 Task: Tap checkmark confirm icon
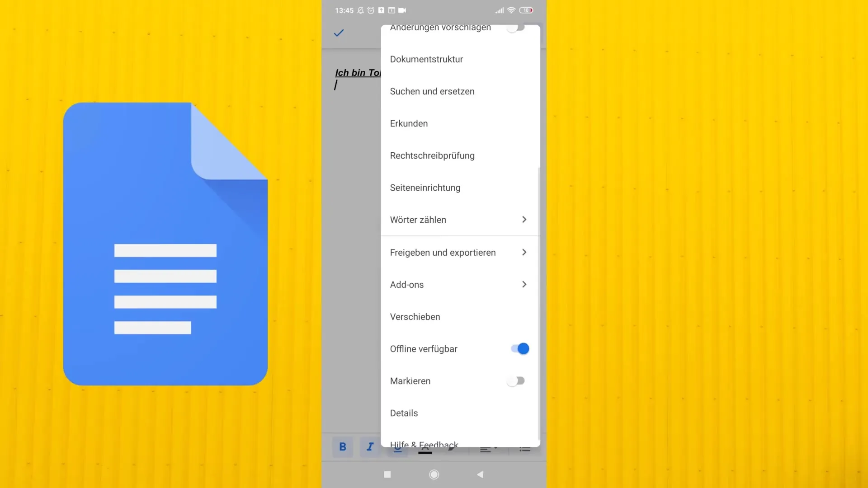point(339,32)
